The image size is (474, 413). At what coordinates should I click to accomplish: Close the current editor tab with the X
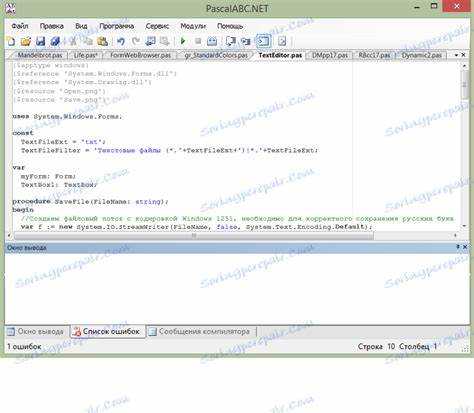pos(463,55)
